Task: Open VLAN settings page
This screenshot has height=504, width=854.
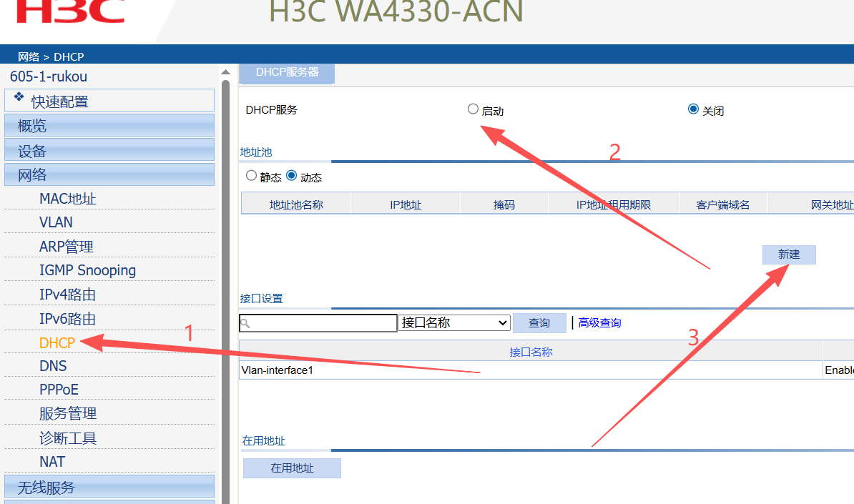Action: (x=56, y=222)
